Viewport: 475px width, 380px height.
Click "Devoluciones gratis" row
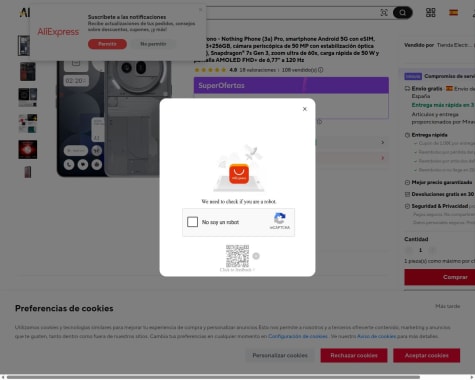[x=440, y=194]
